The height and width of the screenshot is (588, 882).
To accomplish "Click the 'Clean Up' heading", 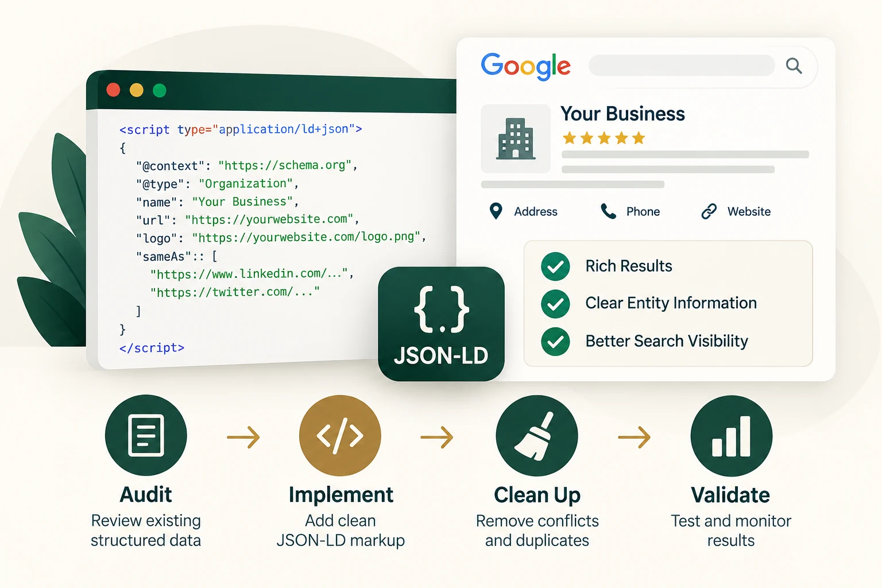I will click(537, 495).
